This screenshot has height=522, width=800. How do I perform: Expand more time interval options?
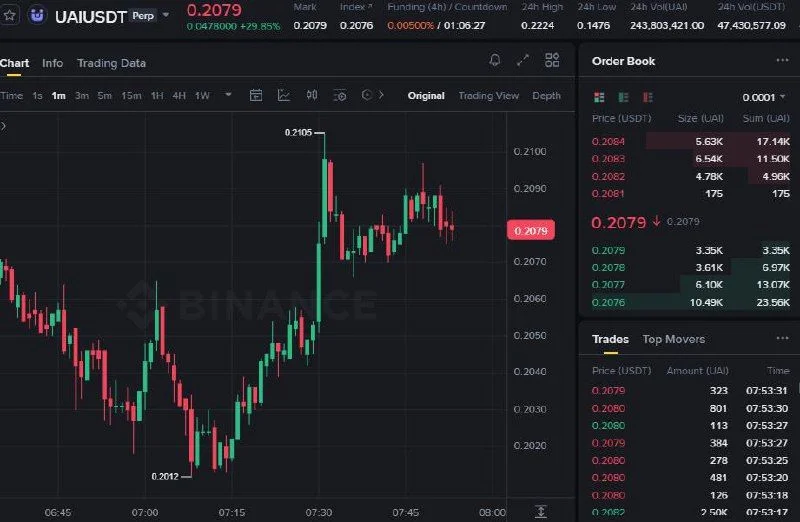point(228,95)
